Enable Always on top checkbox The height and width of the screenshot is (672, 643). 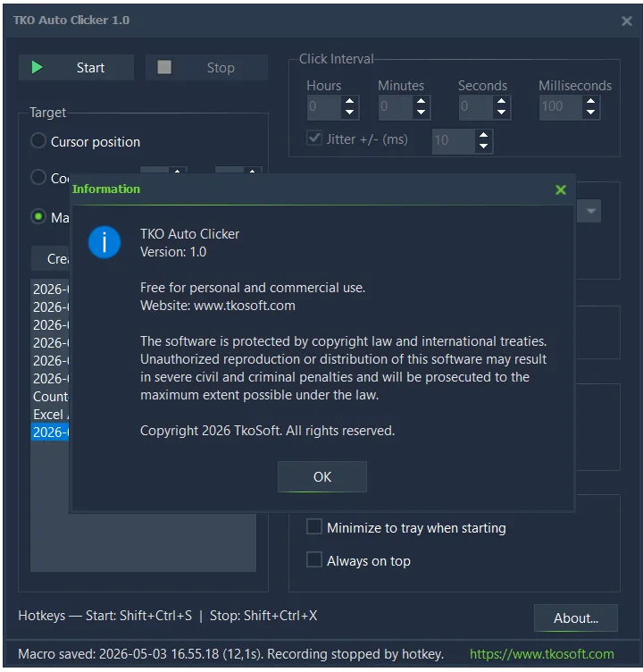pos(314,559)
